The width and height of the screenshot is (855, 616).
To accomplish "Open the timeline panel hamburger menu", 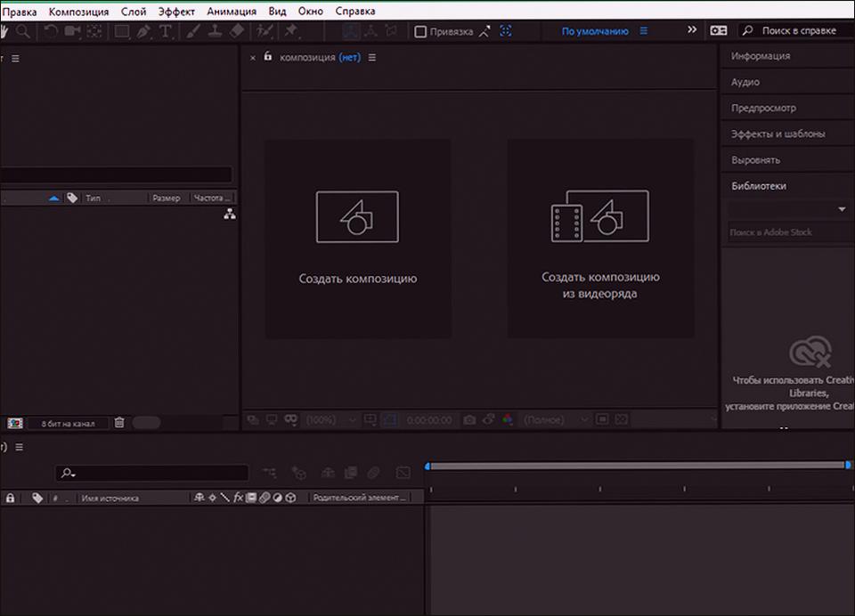I will (19, 447).
